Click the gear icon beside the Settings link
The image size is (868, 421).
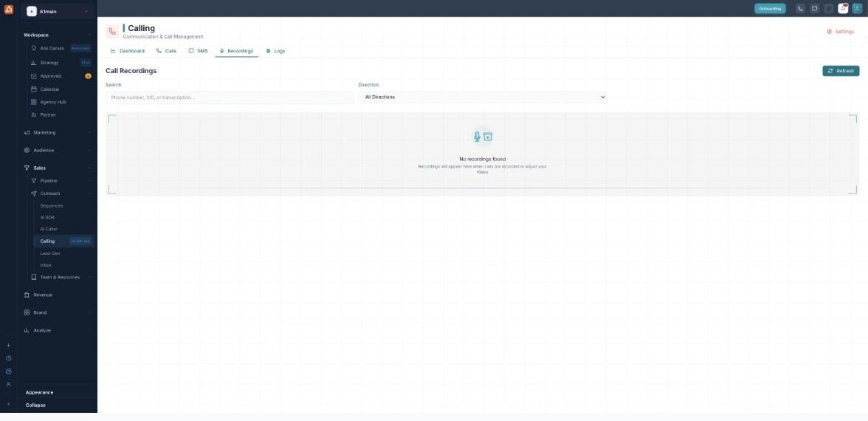[830, 32]
